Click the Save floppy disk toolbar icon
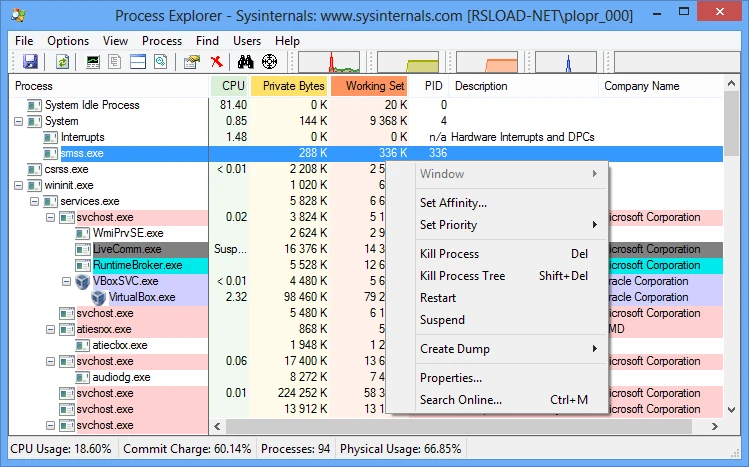 point(30,62)
